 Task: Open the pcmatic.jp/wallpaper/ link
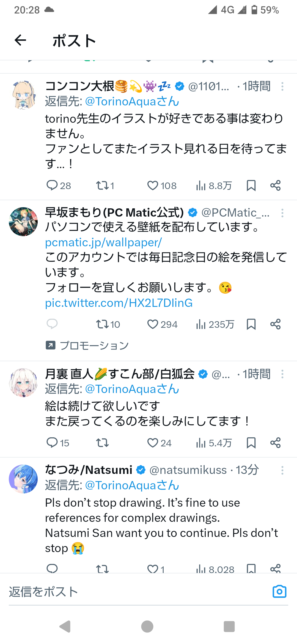pos(103,242)
